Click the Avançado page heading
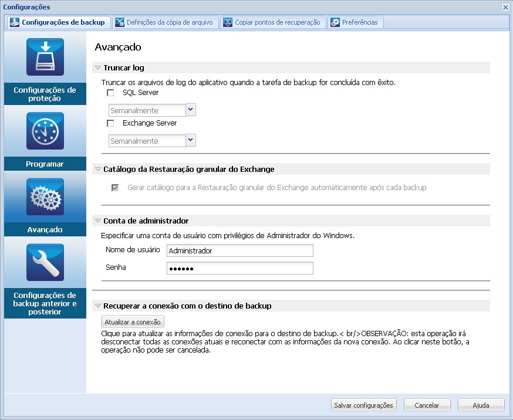Viewport: 513px width, 420px height. [x=118, y=47]
